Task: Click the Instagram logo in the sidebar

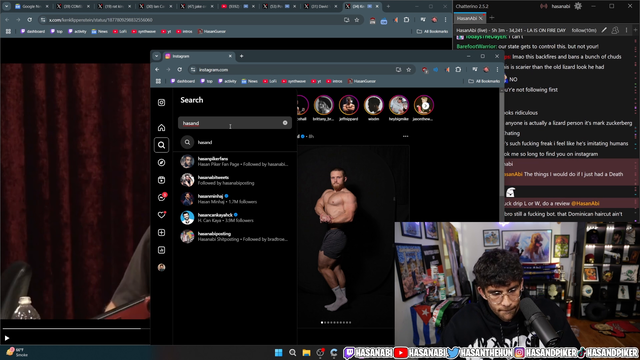Action: point(161,102)
